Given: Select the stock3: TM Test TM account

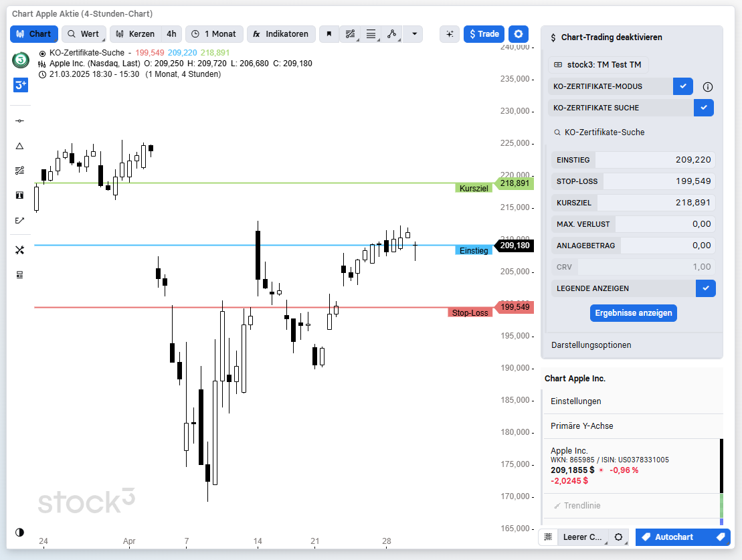Looking at the screenshot, I should click(598, 65).
